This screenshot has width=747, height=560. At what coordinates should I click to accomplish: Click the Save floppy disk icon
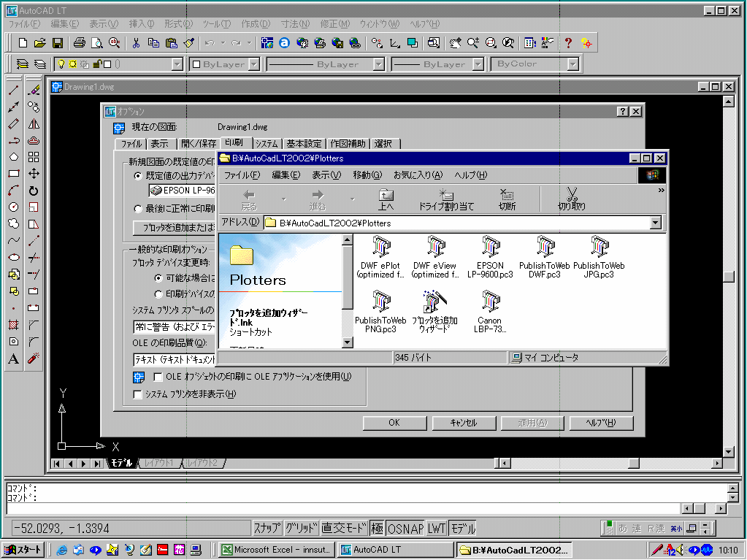[58, 43]
